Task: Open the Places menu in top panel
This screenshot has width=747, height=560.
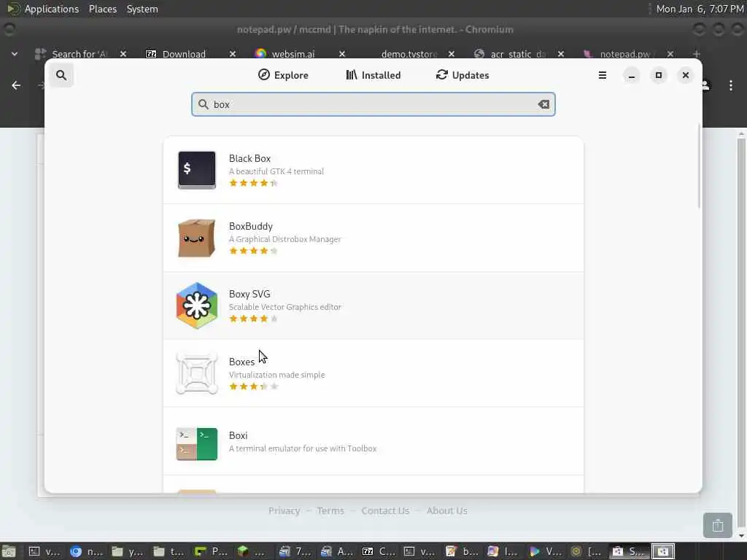Action: [x=102, y=9]
